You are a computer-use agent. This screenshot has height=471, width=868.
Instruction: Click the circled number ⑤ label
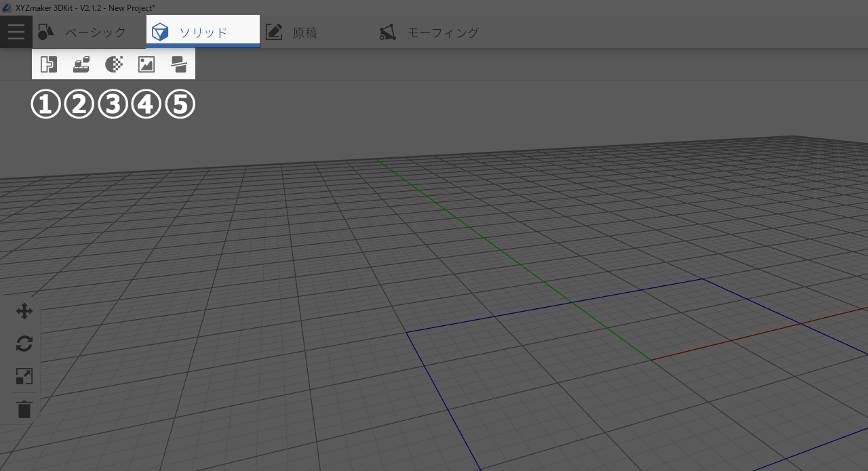[180, 105]
